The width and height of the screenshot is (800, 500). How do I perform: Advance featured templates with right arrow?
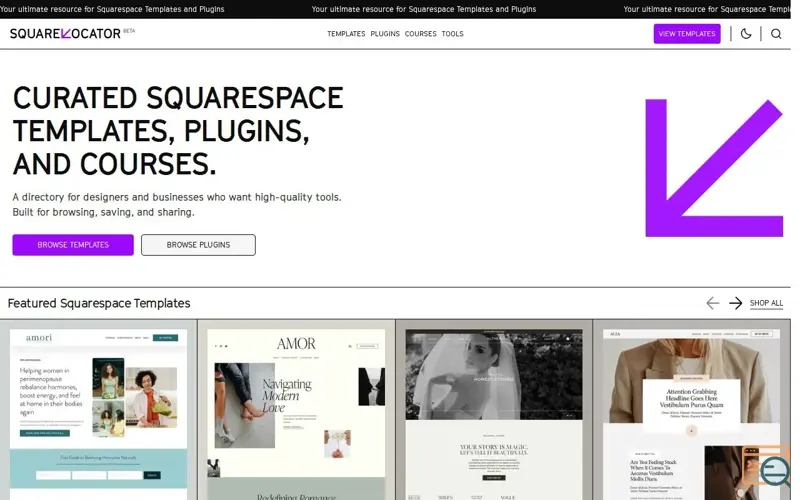[x=735, y=303]
